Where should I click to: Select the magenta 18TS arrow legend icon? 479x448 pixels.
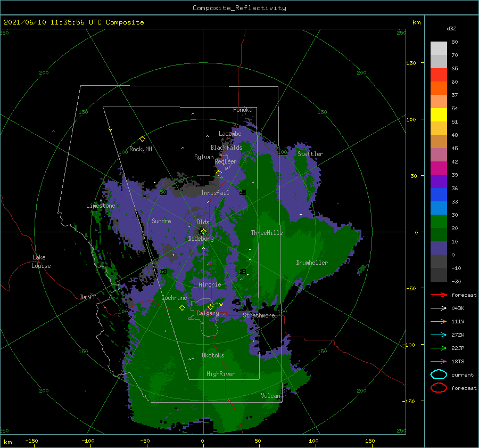click(x=439, y=362)
